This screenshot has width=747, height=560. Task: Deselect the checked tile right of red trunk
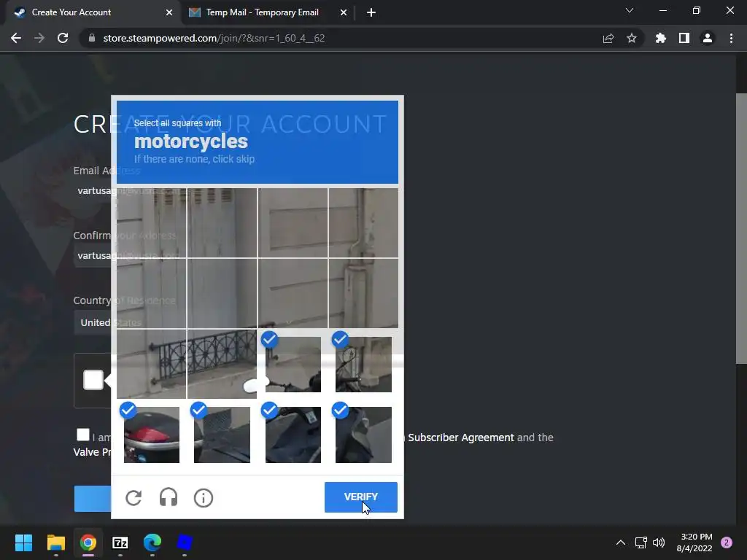pyautogui.click(x=222, y=435)
